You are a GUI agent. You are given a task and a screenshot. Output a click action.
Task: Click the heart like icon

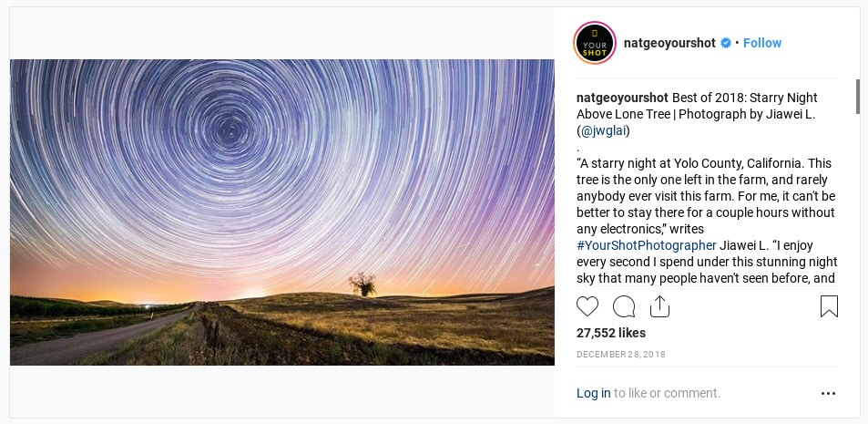(x=587, y=306)
